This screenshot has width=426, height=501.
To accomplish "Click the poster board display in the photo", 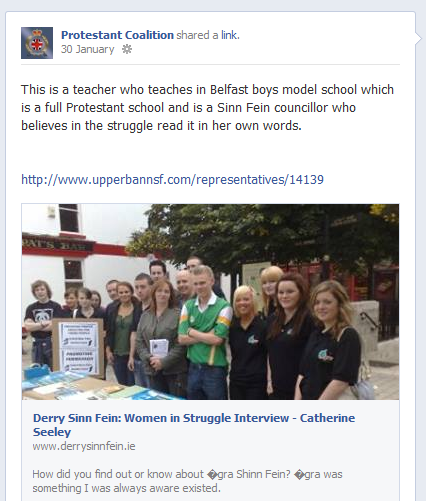I will pyautogui.click(x=78, y=346).
